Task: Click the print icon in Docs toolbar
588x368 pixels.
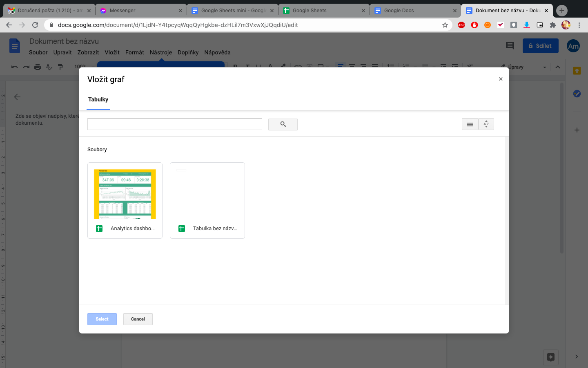Action: coord(38,67)
